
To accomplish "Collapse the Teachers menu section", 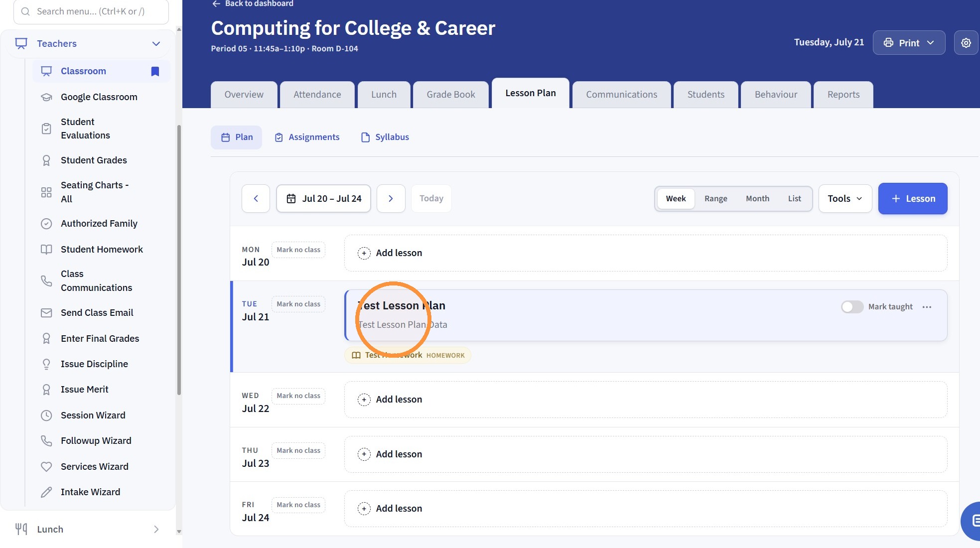I will click(156, 43).
